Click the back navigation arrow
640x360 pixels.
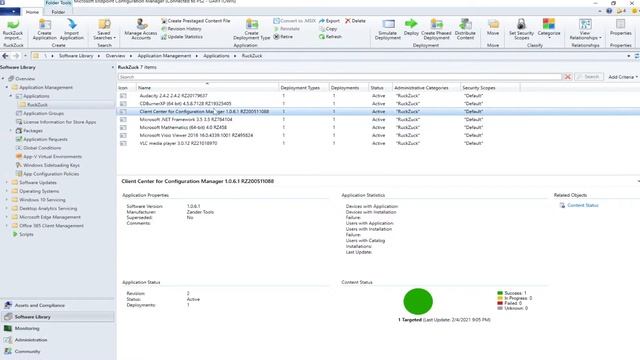click(5, 56)
